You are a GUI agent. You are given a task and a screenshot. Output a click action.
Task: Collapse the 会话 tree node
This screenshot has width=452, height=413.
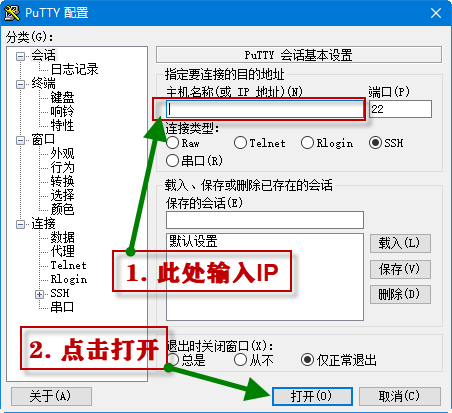tap(20, 56)
